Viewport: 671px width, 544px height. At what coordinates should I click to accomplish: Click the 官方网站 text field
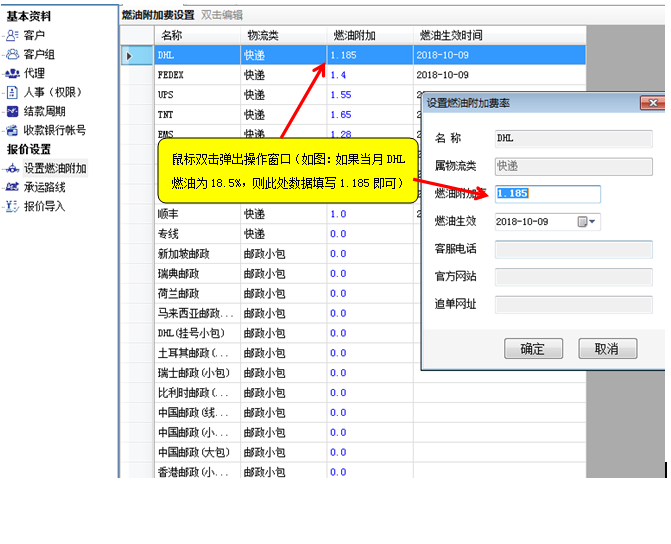click(x=573, y=276)
